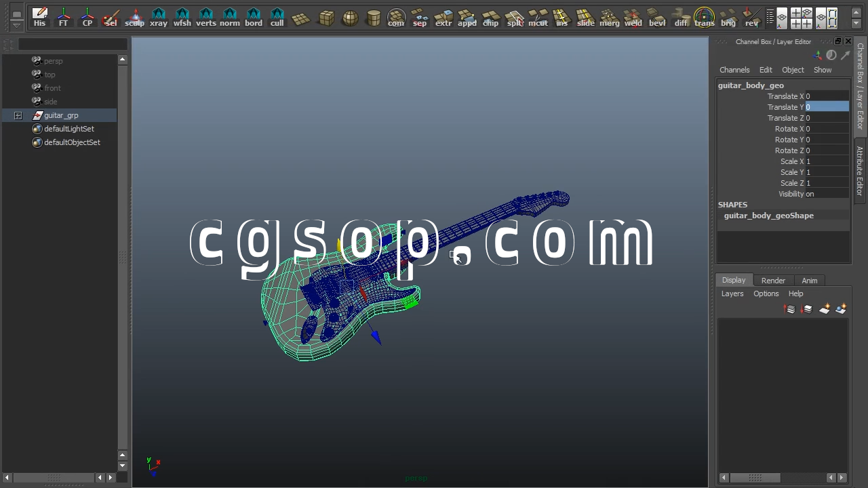Create a polygon cube from the shelf

(325, 18)
